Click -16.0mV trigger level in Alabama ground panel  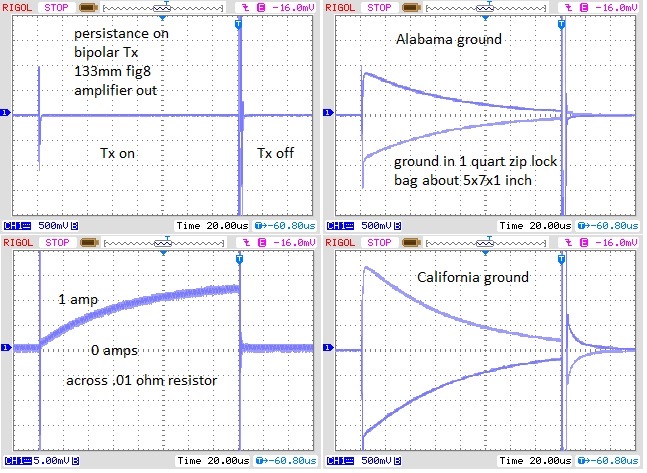616,7
